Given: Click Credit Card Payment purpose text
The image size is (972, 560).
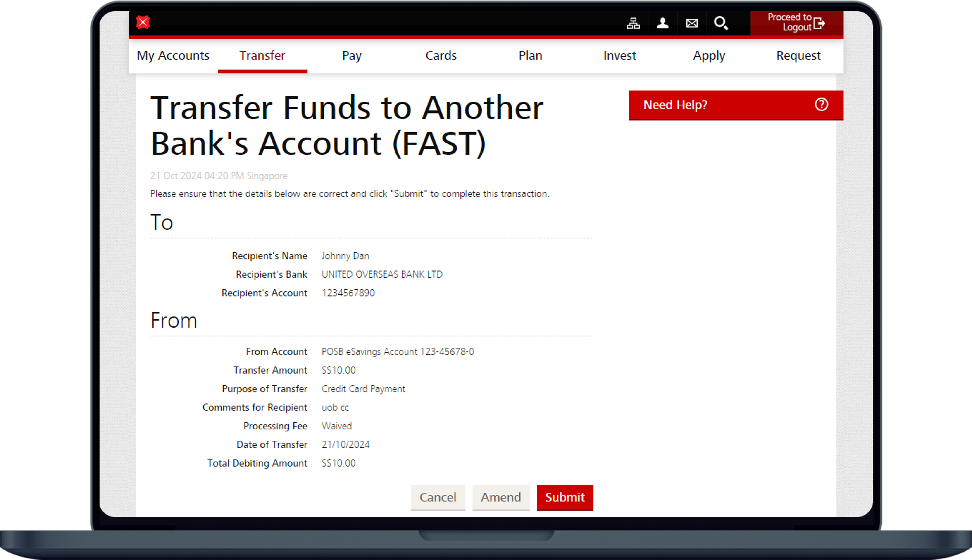Looking at the screenshot, I should coord(363,389).
